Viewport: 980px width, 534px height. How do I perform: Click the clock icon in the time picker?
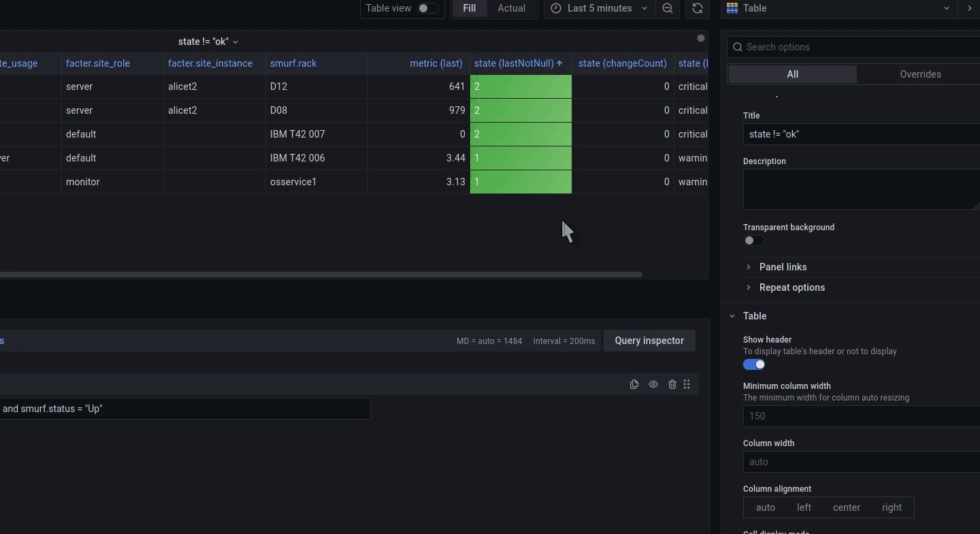point(556,8)
